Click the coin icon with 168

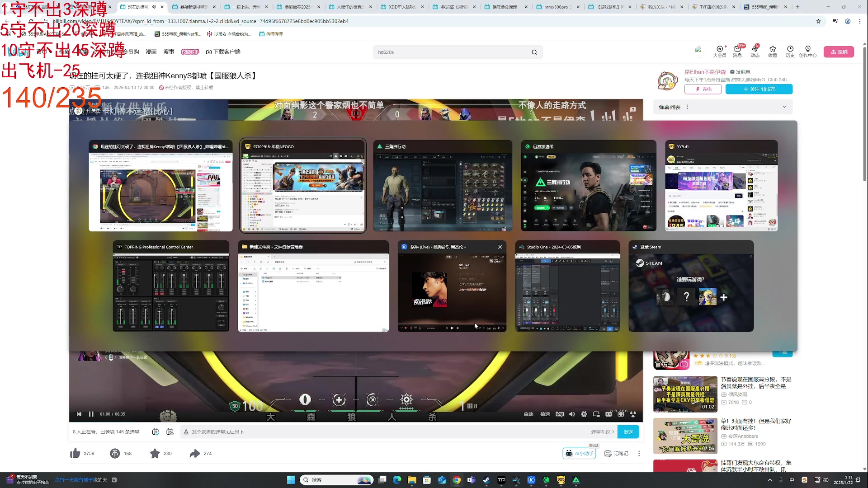[115, 453]
